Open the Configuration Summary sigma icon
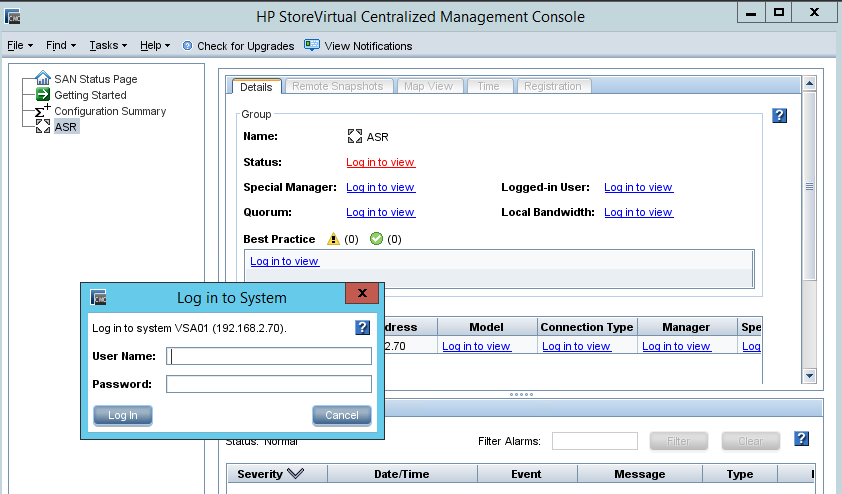 pos(43,111)
